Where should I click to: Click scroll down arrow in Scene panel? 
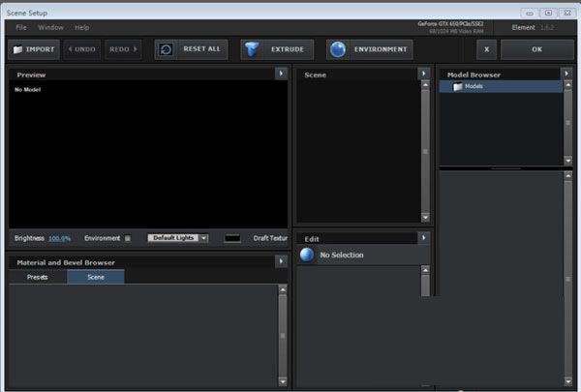(x=425, y=218)
